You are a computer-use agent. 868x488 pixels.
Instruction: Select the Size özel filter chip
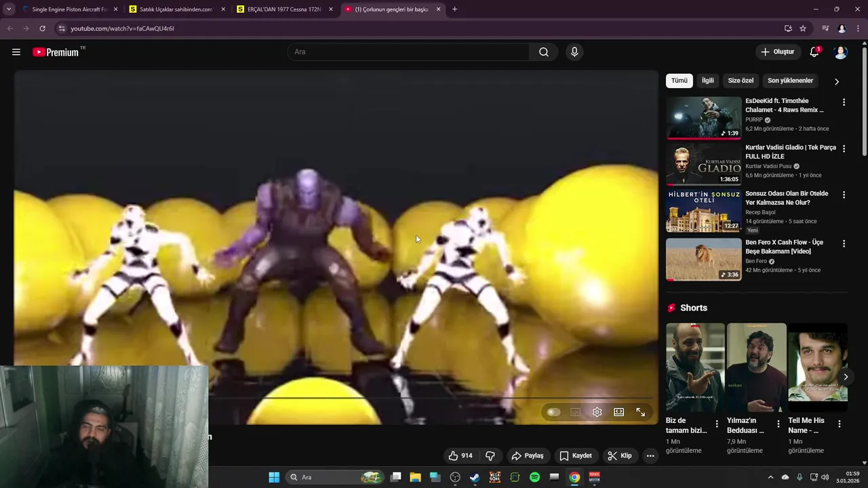[741, 81]
